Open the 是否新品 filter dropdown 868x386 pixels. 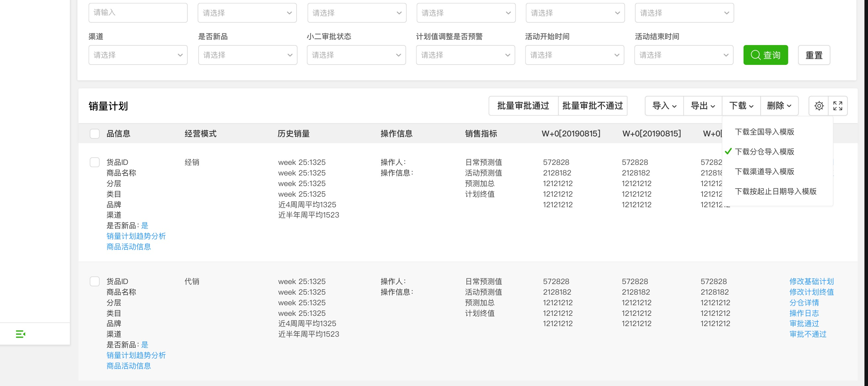(x=248, y=55)
